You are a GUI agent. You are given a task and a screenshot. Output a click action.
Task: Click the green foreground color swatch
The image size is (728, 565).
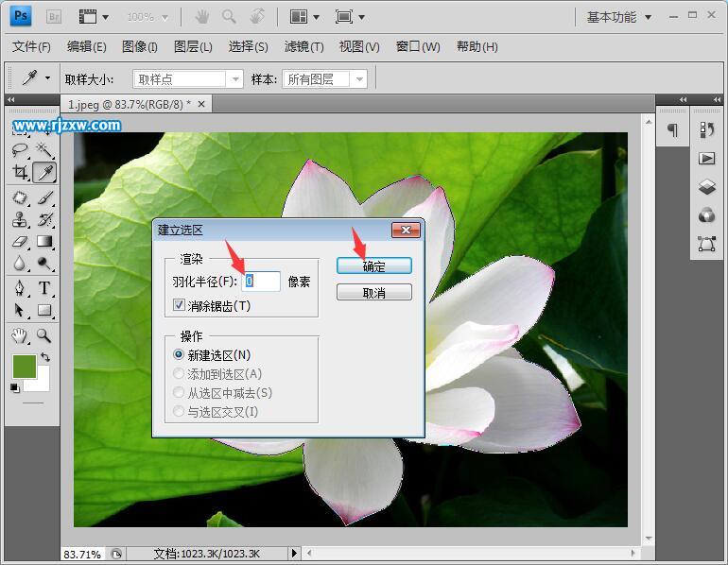pos(25,367)
